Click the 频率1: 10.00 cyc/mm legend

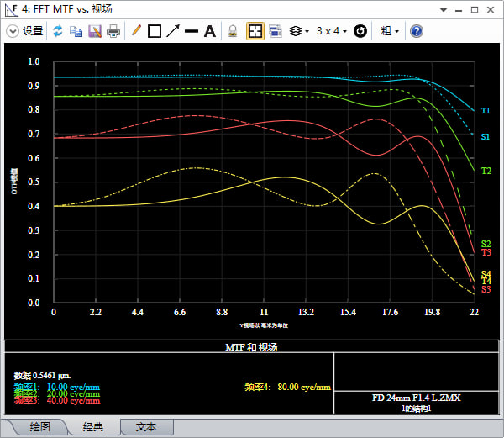point(57,387)
